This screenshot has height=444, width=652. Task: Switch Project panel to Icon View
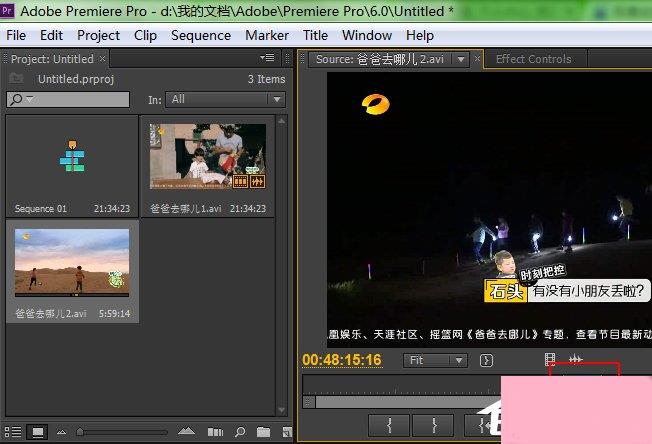[x=37, y=432]
